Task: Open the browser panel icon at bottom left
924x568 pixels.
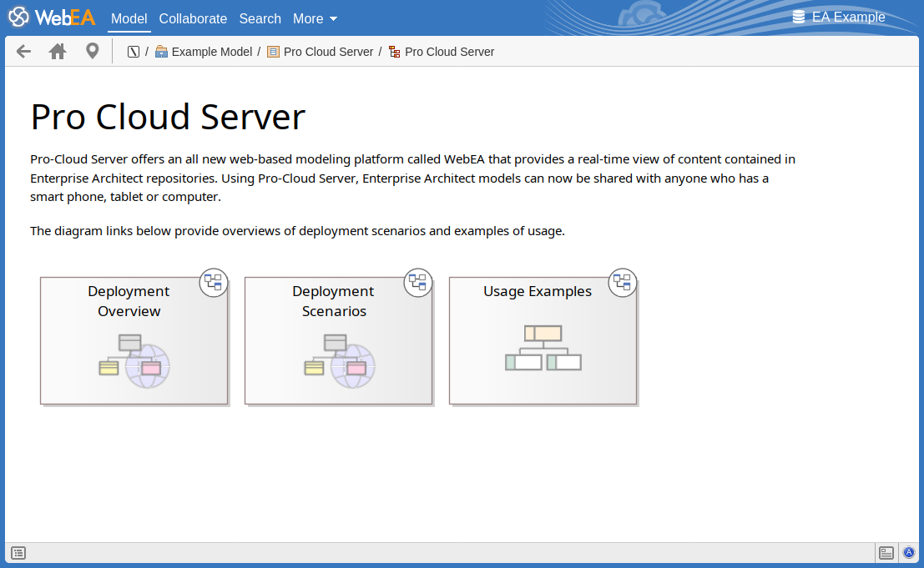Action: click(18, 553)
